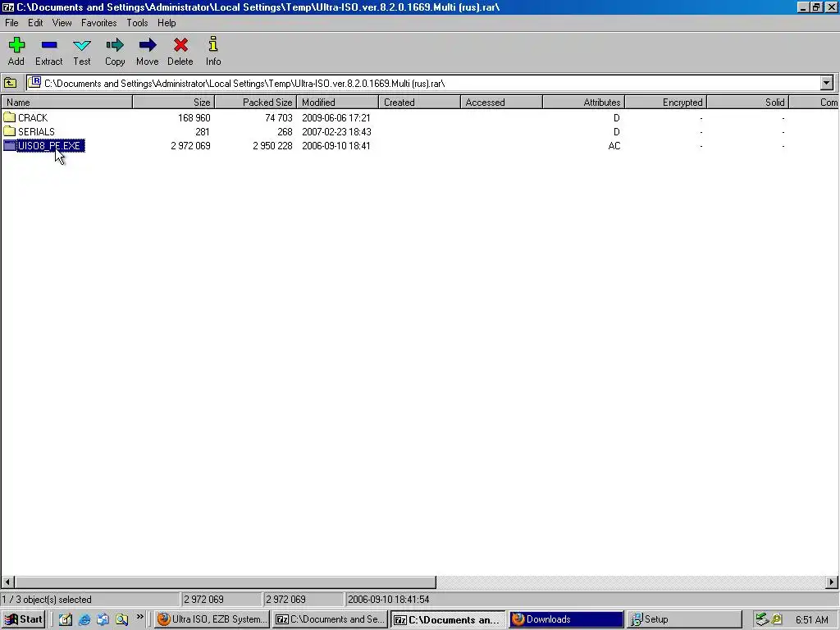The height and width of the screenshot is (630, 840).
Task: Click status text '1 / 3 object(s) selected'
Action: coord(47,600)
